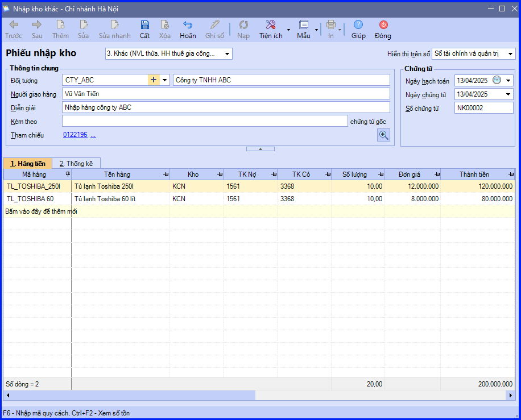Click the 12.000.000 unit price cell
The image size is (521, 420).
pos(412,186)
